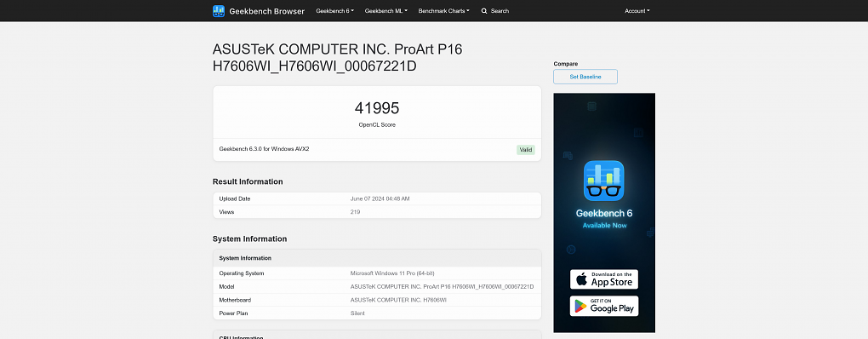The width and height of the screenshot is (868, 339).
Task: Expand the Geekbench ML dropdown menu
Action: (385, 11)
